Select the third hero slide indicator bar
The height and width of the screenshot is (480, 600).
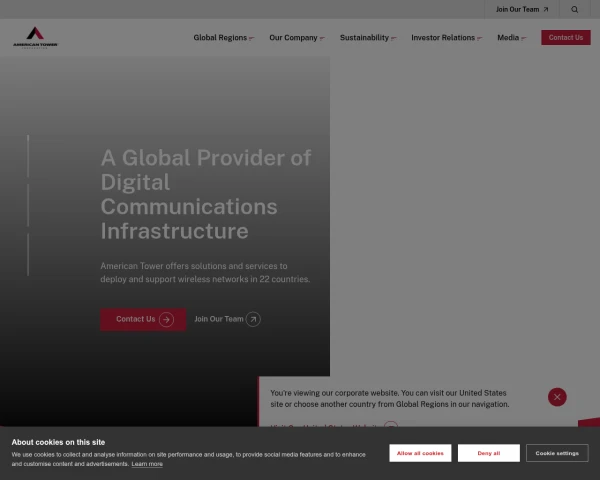28,254
